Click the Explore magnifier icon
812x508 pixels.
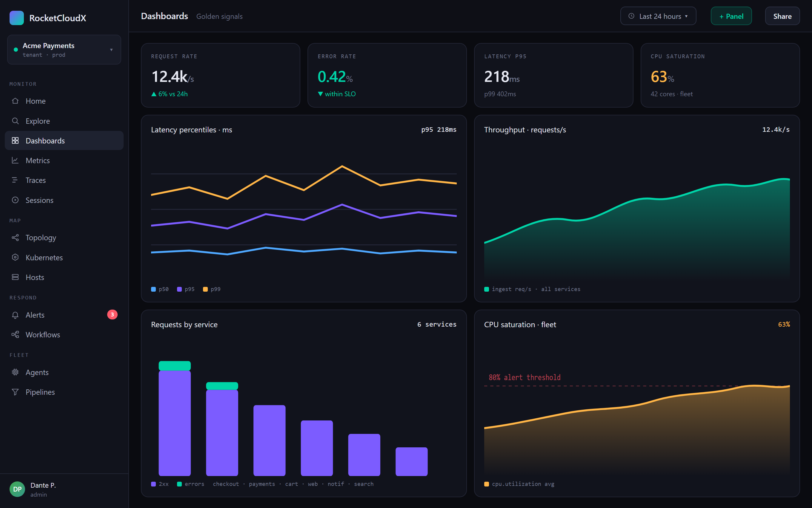coord(15,121)
